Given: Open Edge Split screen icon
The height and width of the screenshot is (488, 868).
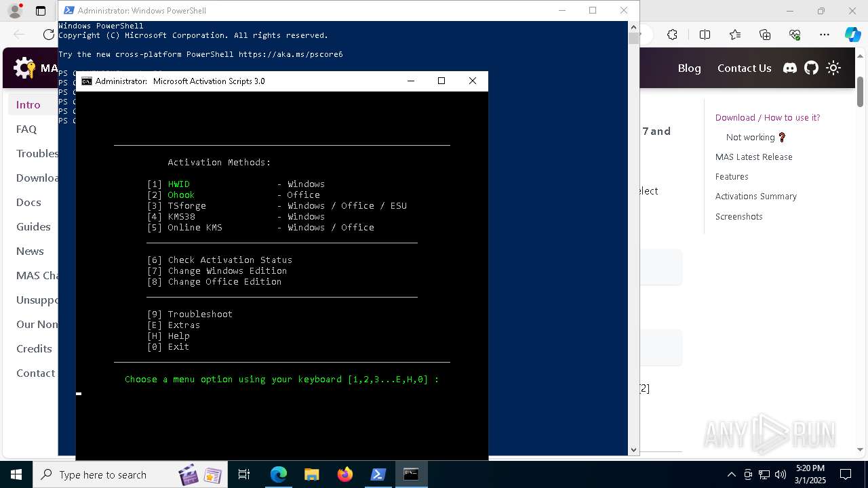Looking at the screenshot, I should (x=705, y=35).
